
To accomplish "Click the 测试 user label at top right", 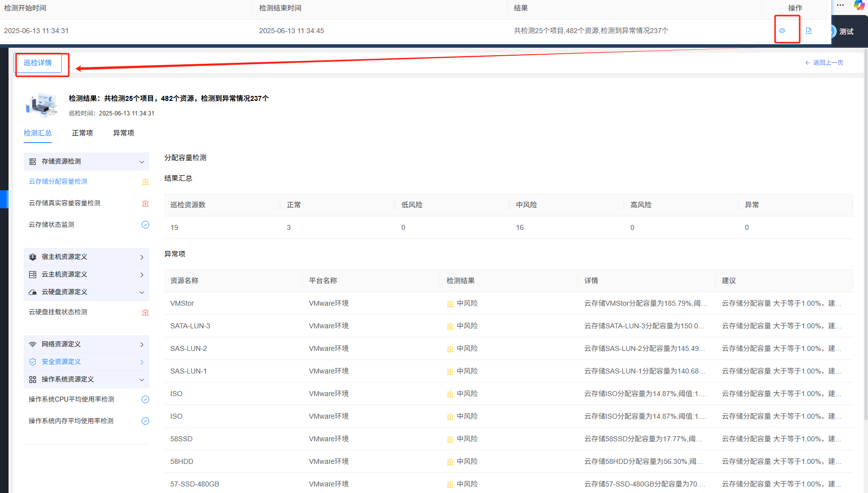I will coord(846,31).
